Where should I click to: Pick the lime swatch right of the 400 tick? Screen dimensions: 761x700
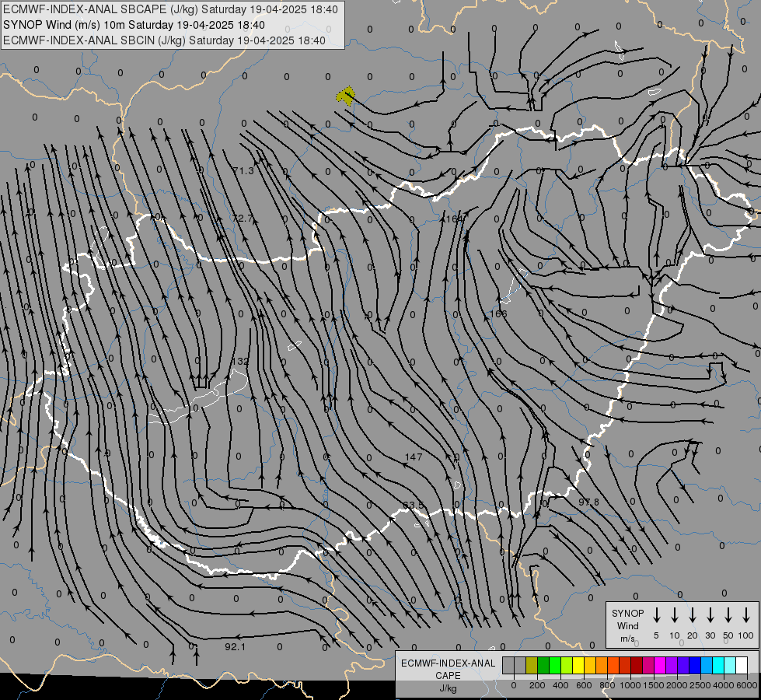tap(567, 666)
